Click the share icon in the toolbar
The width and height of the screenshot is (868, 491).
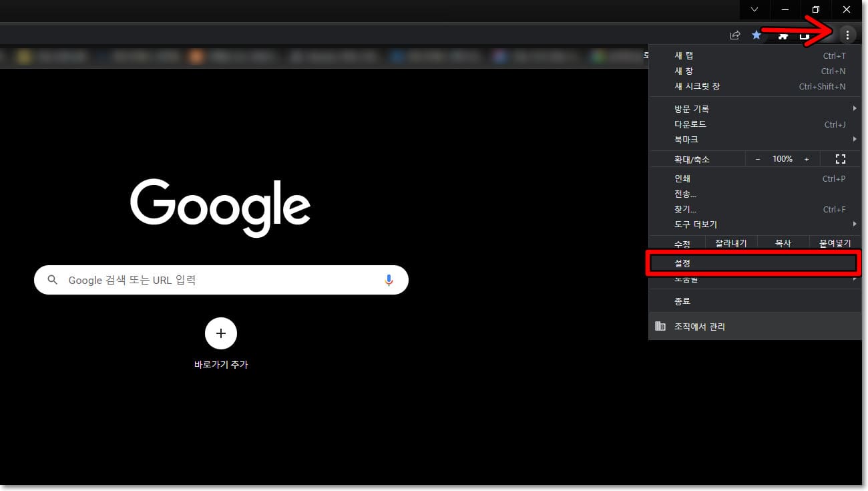[735, 35]
